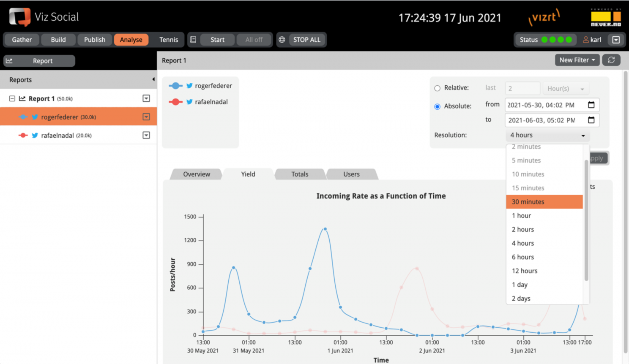Choose 4 hours option in the list
The height and width of the screenshot is (364, 629).
[x=544, y=243]
